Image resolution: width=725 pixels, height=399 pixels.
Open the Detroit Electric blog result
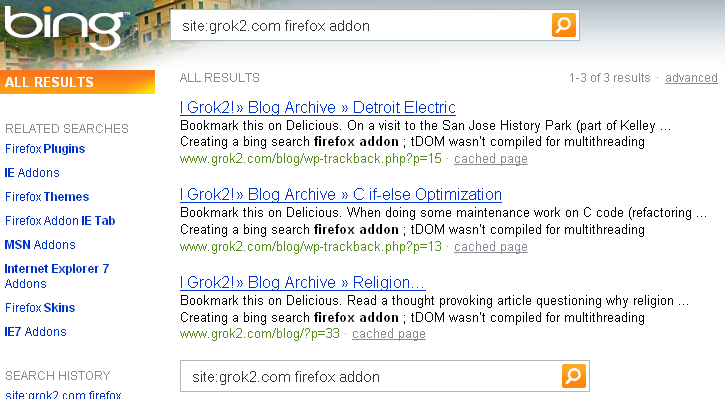click(318, 107)
